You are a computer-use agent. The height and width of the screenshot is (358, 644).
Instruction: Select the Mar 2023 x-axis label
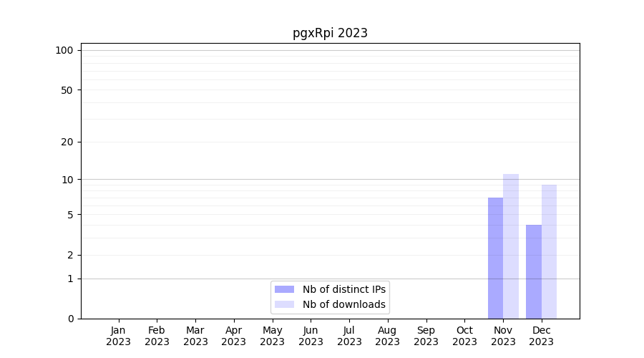coord(195,336)
